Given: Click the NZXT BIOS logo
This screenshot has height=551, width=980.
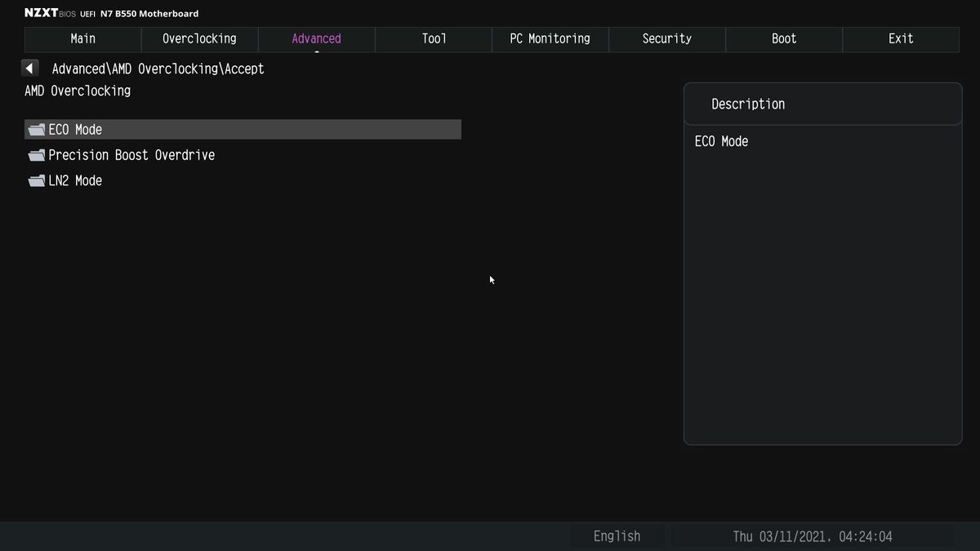Looking at the screenshot, I should coord(50,13).
